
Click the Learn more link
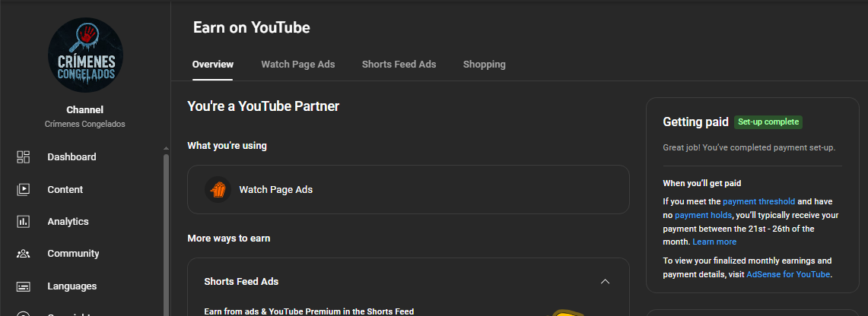pyautogui.click(x=714, y=242)
